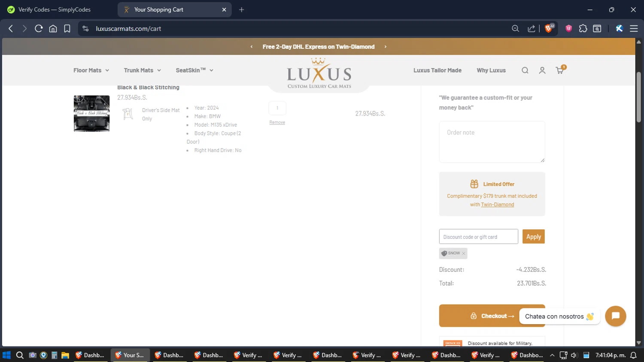Show hidden system tray icons
The height and width of the screenshot is (362, 644).
point(552,355)
